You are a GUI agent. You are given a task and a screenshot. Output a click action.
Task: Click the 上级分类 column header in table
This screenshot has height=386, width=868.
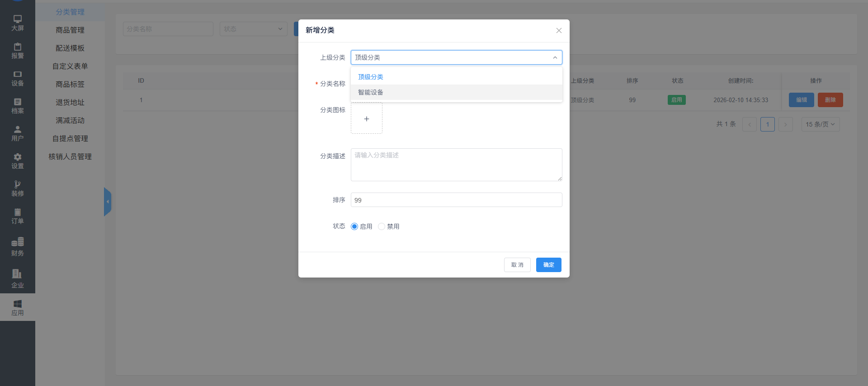(583, 81)
